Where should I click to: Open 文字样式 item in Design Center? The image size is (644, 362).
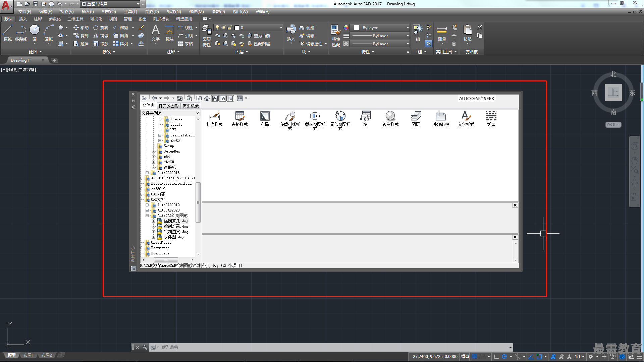[x=466, y=119]
